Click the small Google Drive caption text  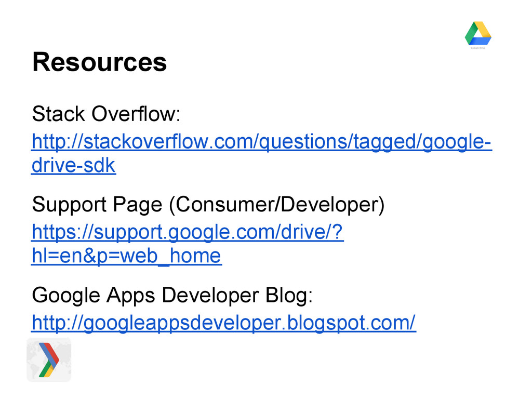click(x=478, y=48)
